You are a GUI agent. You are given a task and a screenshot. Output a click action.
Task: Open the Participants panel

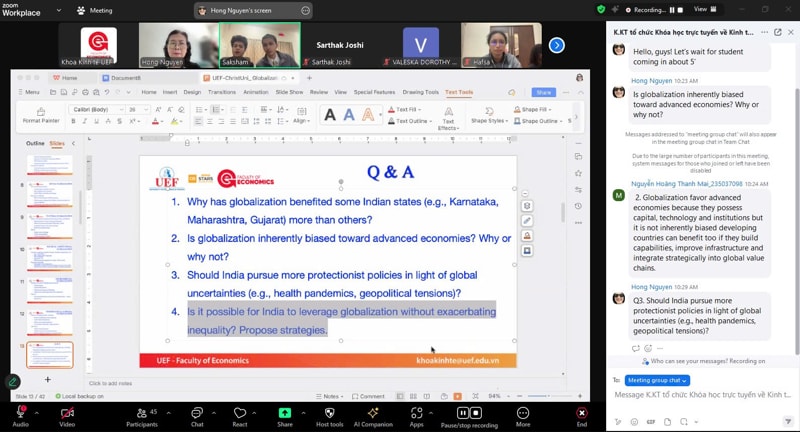pyautogui.click(x=142, y=414)
